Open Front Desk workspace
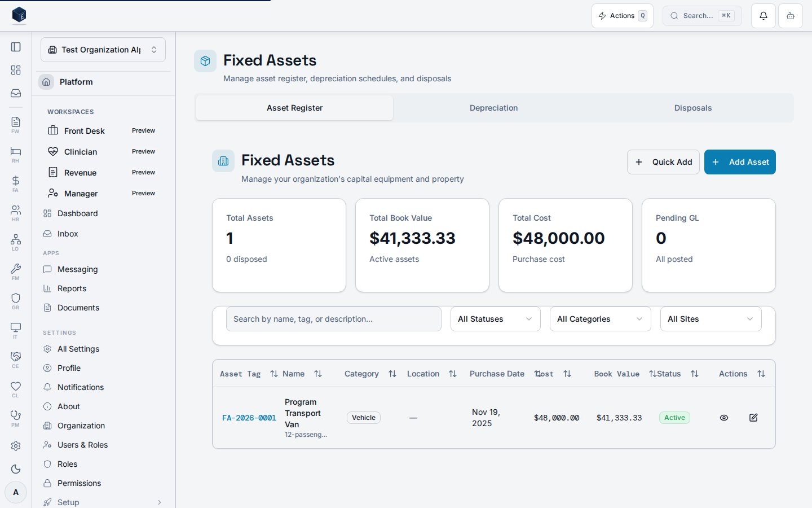This screenshot has width=812, height=508. pyautogui.click(x=103, y=131)
